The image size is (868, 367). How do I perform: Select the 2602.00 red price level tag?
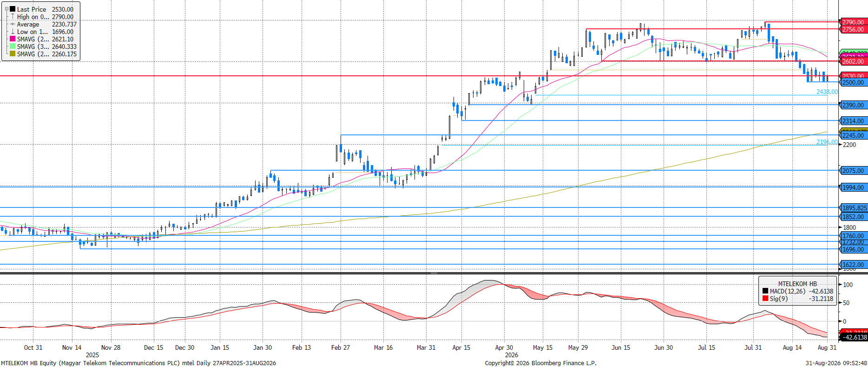coord(853,61)
